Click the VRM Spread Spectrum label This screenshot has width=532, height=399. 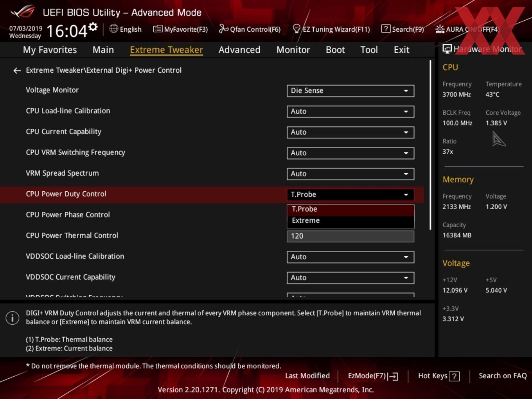click(62, 173)
